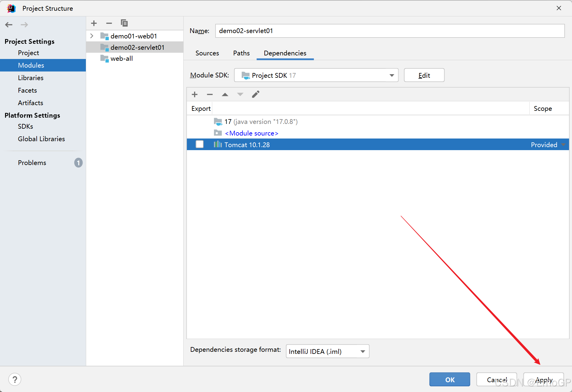572x392 pixels.
Task: Open the Artifacts settings
Action: point(30,103)
